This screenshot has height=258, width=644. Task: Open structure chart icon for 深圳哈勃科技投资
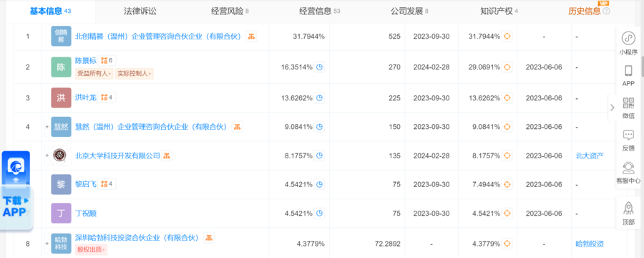pos(209,237)
